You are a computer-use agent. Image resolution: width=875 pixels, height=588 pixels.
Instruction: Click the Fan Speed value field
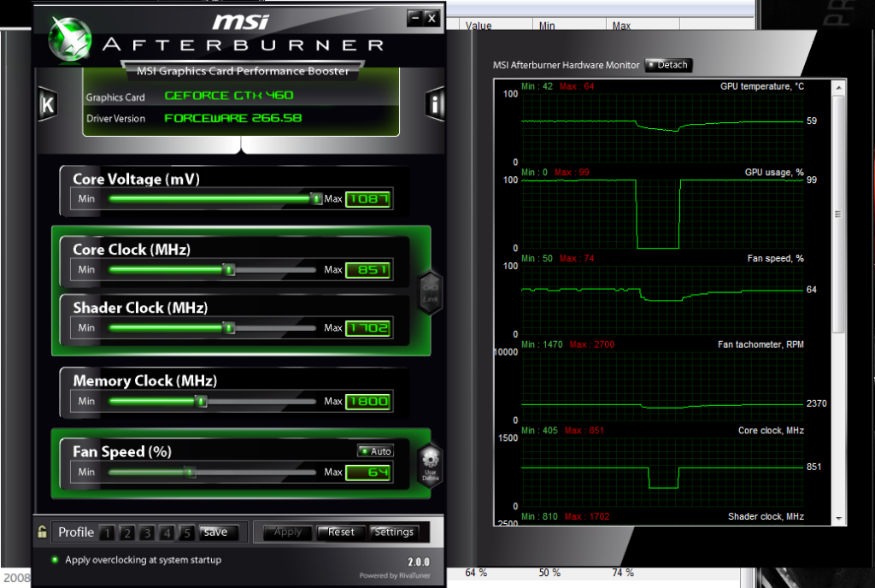[x=368, y=472]
